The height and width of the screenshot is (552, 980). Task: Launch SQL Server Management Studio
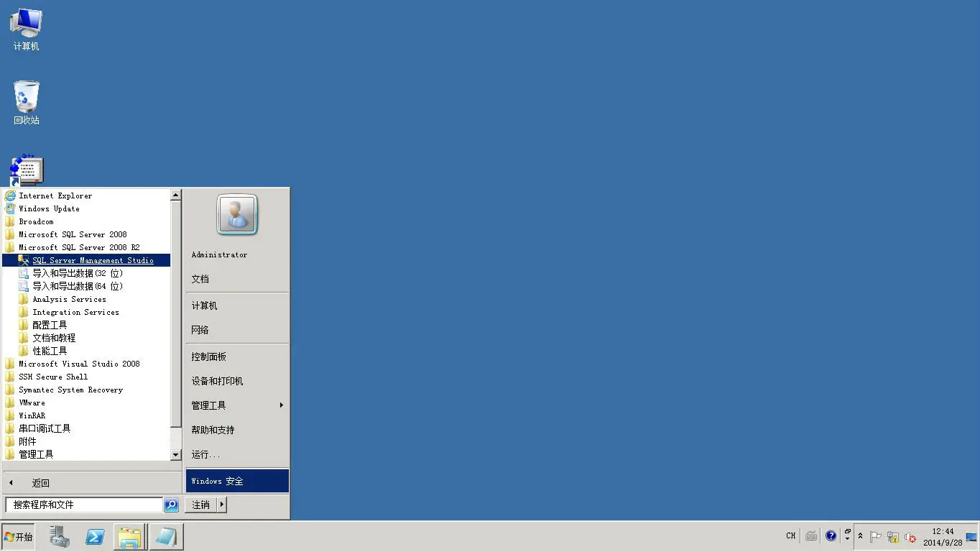coord(86,260)
